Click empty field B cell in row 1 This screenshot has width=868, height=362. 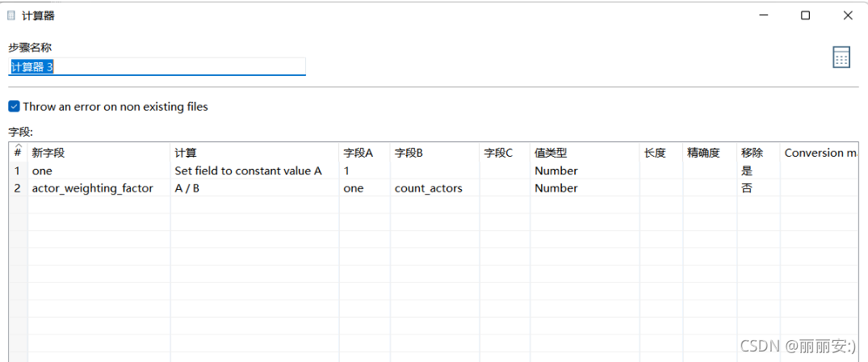pyautogui.click(x=434, y=170)
